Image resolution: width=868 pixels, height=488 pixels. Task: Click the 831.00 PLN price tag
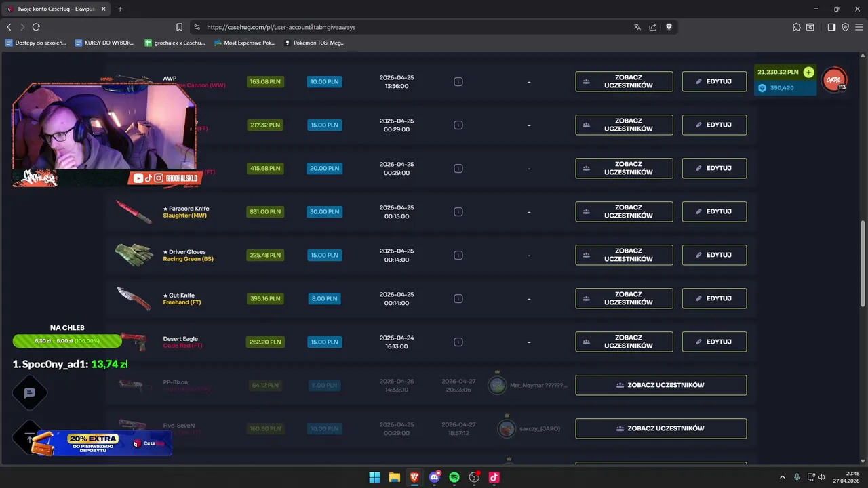[265, 211]
